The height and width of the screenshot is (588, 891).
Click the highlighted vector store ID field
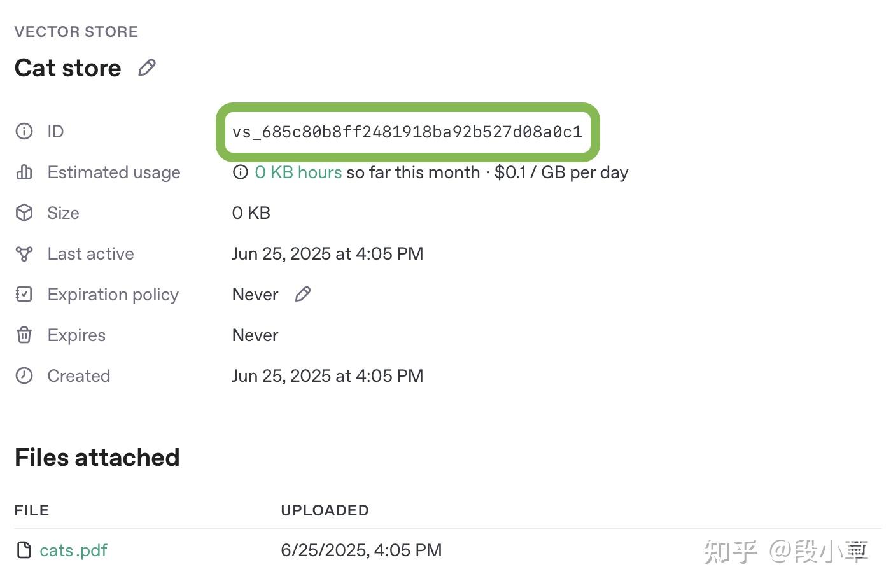tap(408, 132)
